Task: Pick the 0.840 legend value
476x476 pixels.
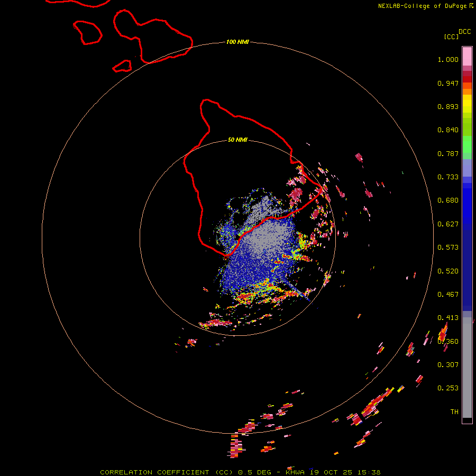Action: [x=448, y=130]
